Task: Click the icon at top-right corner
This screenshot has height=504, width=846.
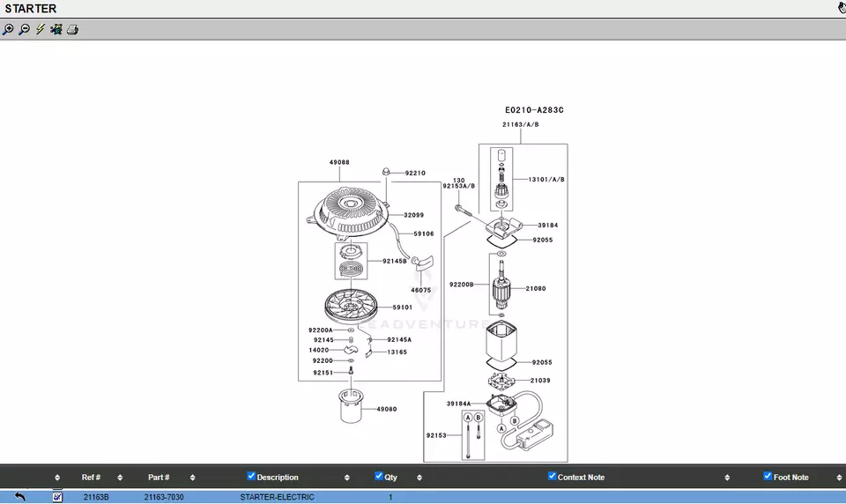Action: coord(841,8)
